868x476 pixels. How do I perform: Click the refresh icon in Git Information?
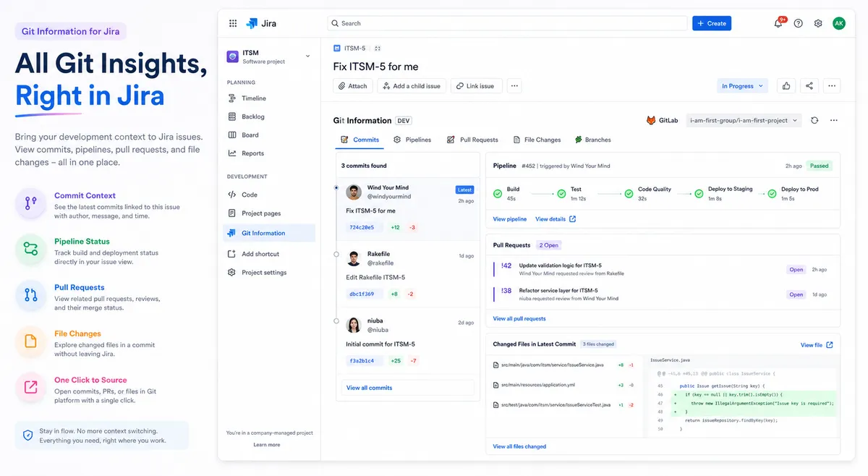814,120
